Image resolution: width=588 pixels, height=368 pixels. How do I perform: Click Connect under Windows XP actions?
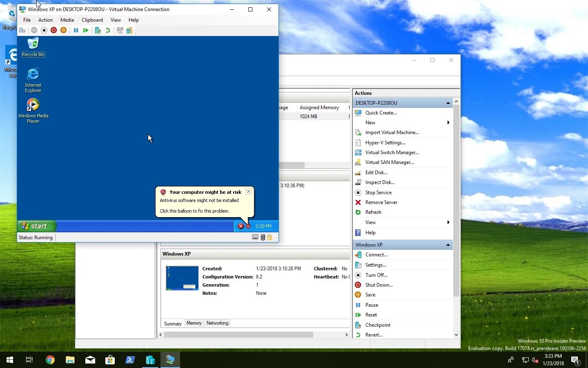376,255
